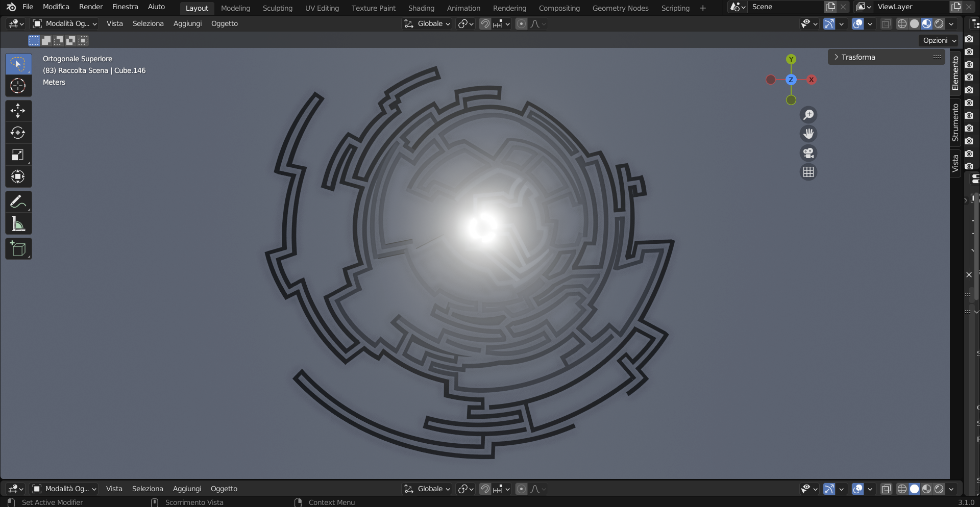Open the pivot point dropdown at top
Image resolution: width=980 pixels, height=507 pixels.
[x=465, y=23]
